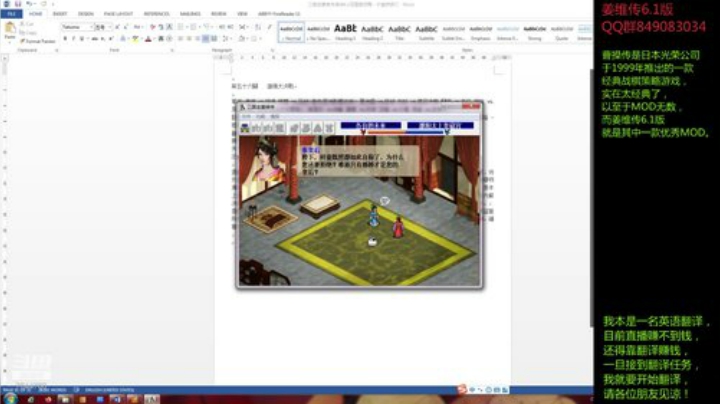Screen dimensions: 720x404
Task: Click Line and Paragraph Spacing icon
Action: [227, 39]
